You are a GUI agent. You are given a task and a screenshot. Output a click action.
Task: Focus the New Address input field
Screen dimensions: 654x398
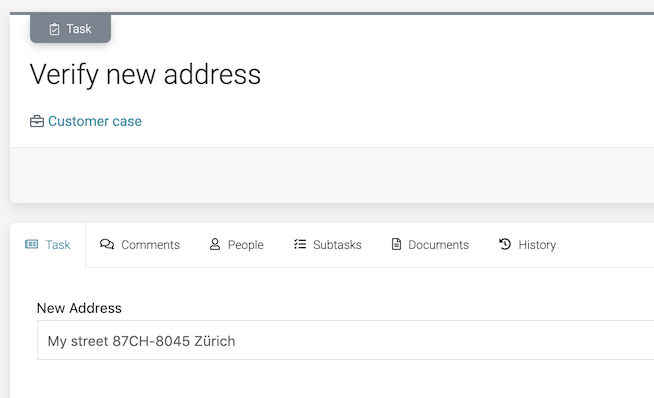click(345, 340)
